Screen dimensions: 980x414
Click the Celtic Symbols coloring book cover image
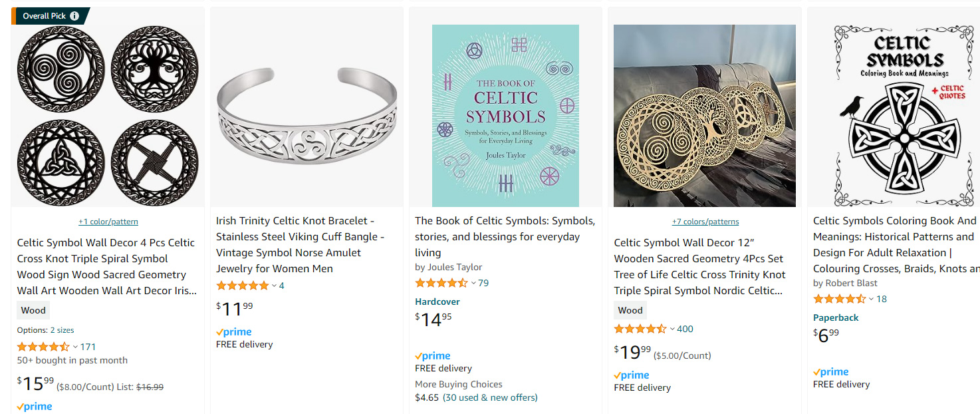point(903,114)
